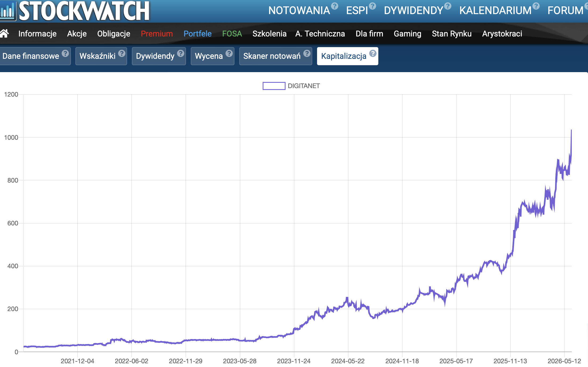Click help icon beside DYWIDENDY in header
The image size is (588, 367).
(x=448, y=6)
